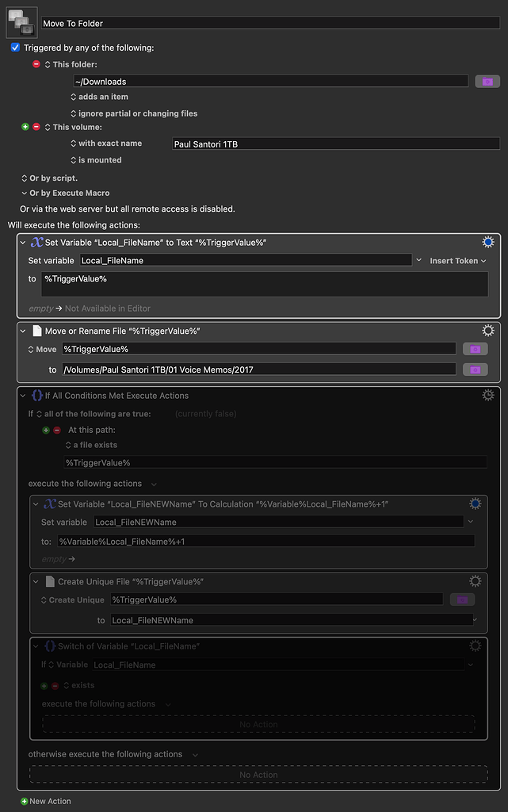This screenshot has width=508, height=812.
Task: Add condition next to At this path
Action: click(x=46, y=431)
